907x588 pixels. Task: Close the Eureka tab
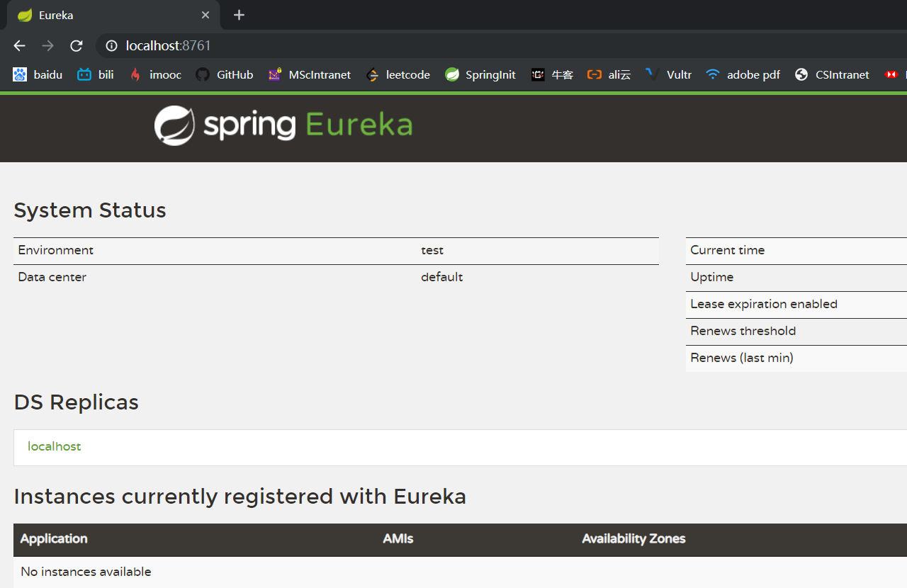coord(205,15)
